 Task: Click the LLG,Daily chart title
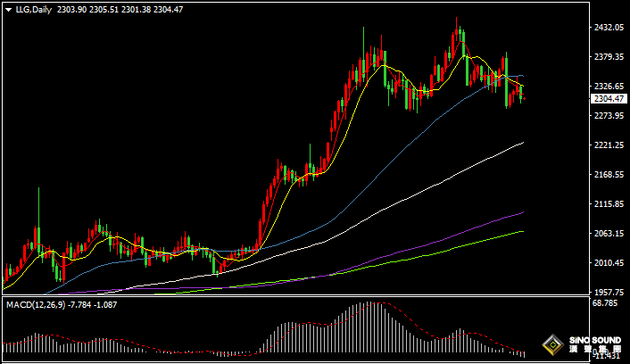click(x=34, y=8)
